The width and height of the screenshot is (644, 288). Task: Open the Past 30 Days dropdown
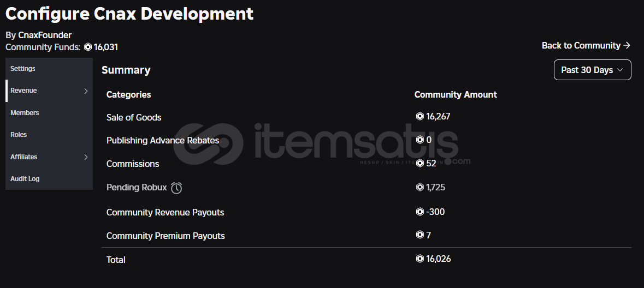pos(592,70)
